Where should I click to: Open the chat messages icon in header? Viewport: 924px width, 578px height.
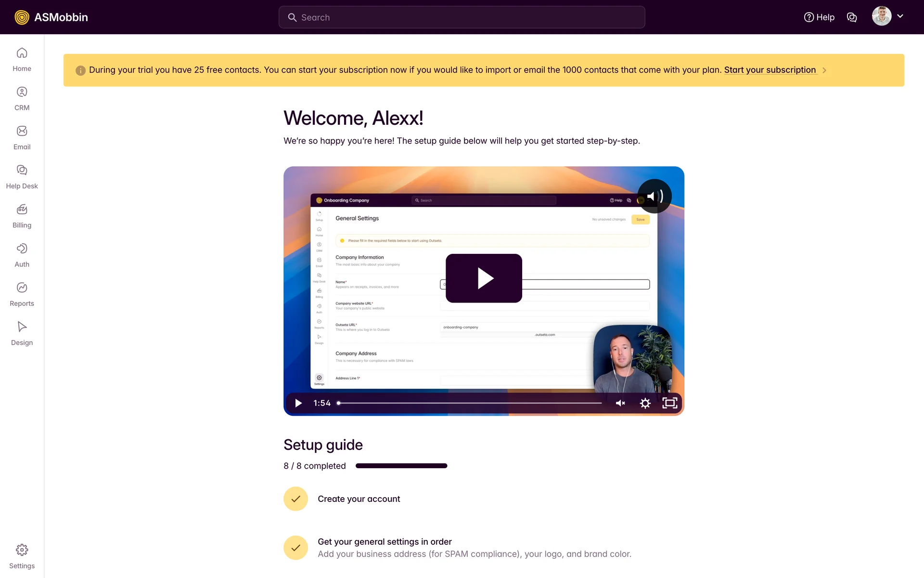852,17
